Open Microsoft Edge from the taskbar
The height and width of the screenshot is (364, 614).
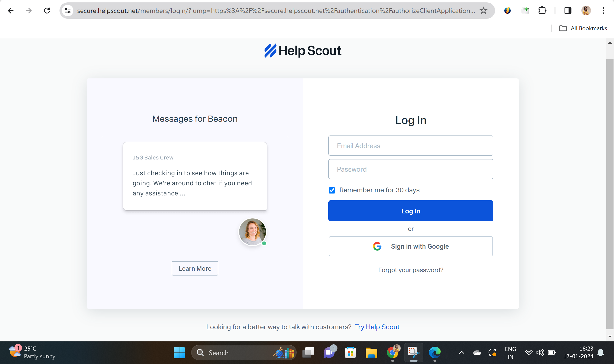coord(435,353)
